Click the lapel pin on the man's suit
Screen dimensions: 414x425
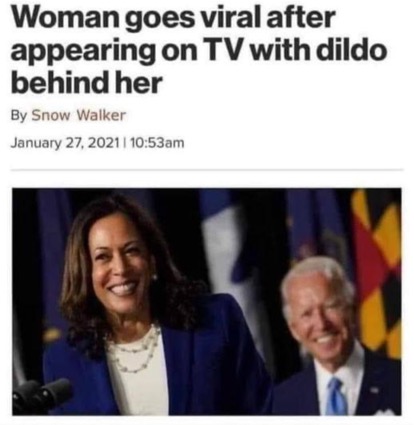pyautogui.click(x=374, y=390)
